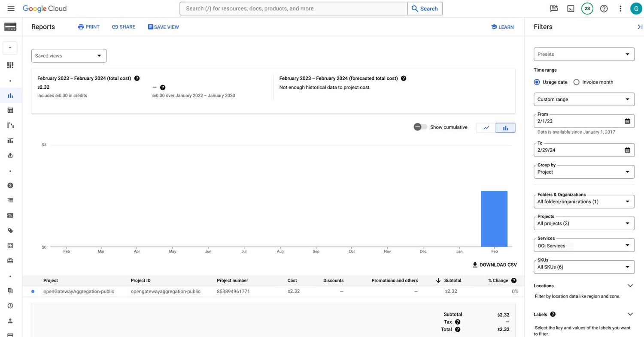Open the Cloud Shell terminal icon
Viewport: 644px width, 337px height.
(x=571, y=9)
